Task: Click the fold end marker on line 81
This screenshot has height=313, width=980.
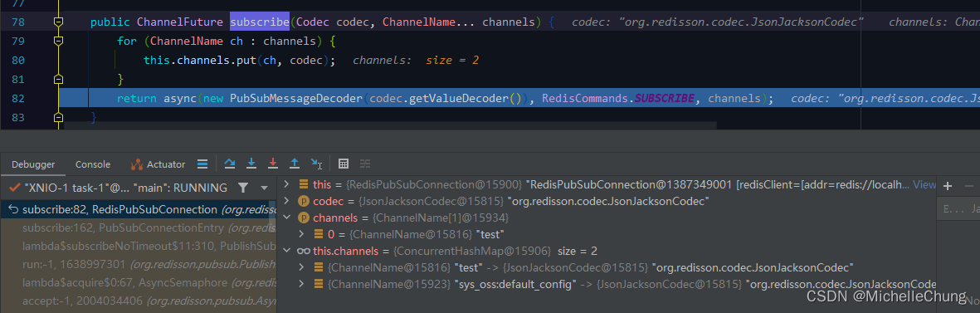Action: coord(58,80)
